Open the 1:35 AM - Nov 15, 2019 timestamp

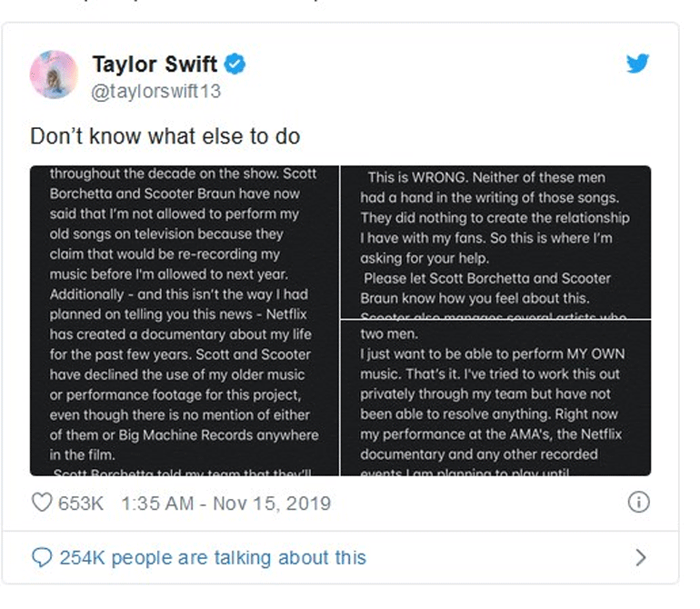click(x=225, y=503)
